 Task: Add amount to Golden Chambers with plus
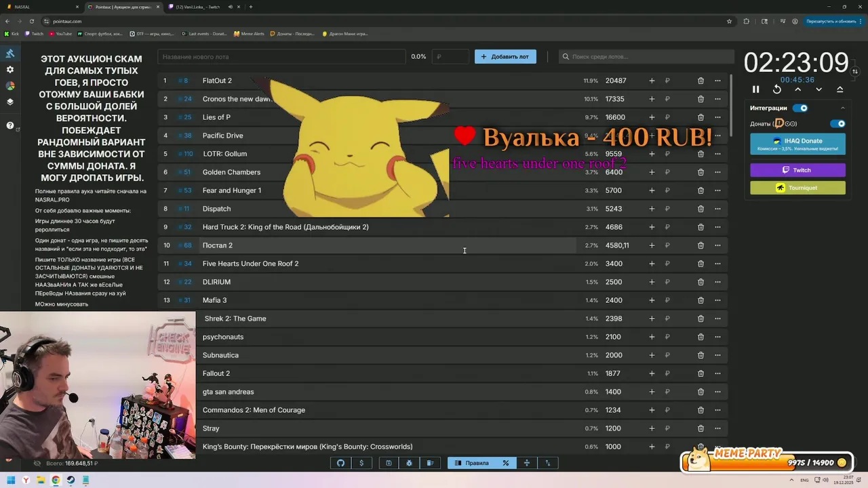652,172
